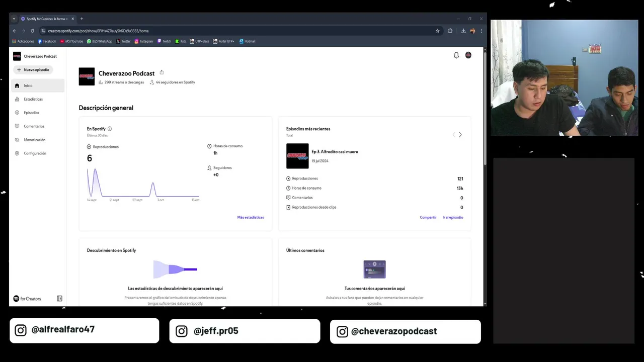Open browser downloads icon
644x362 pixels.
(x=463, y=31)
